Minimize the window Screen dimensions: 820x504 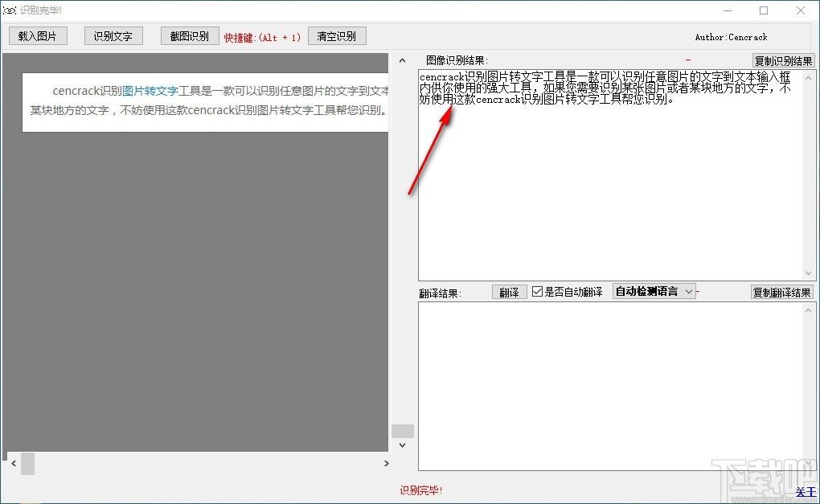[x=728, y=10]
